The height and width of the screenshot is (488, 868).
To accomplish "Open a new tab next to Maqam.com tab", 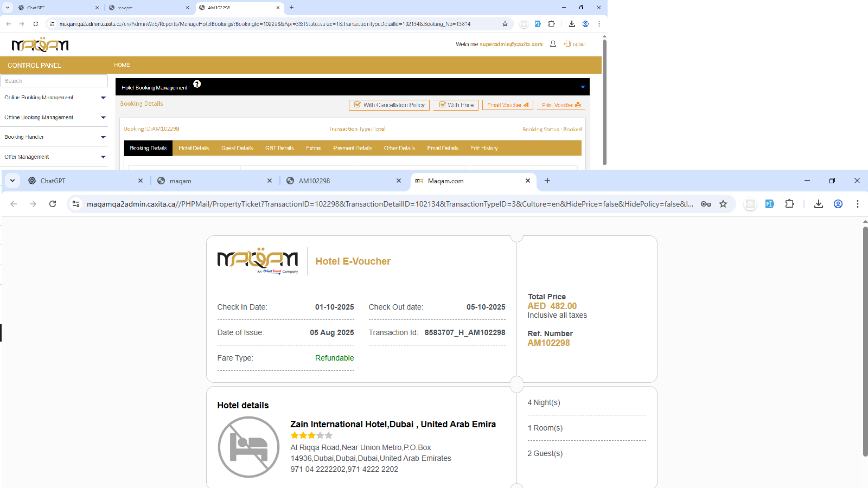I will click(547, 181).
